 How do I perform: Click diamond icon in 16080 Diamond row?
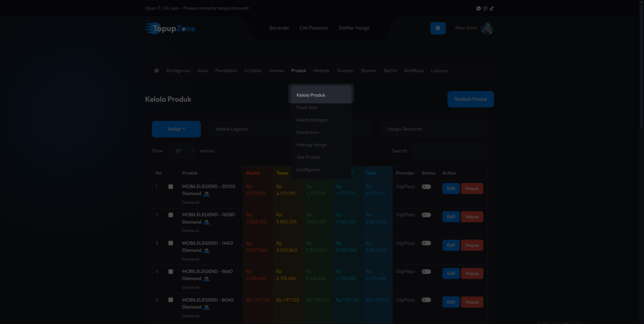(207, 222)
